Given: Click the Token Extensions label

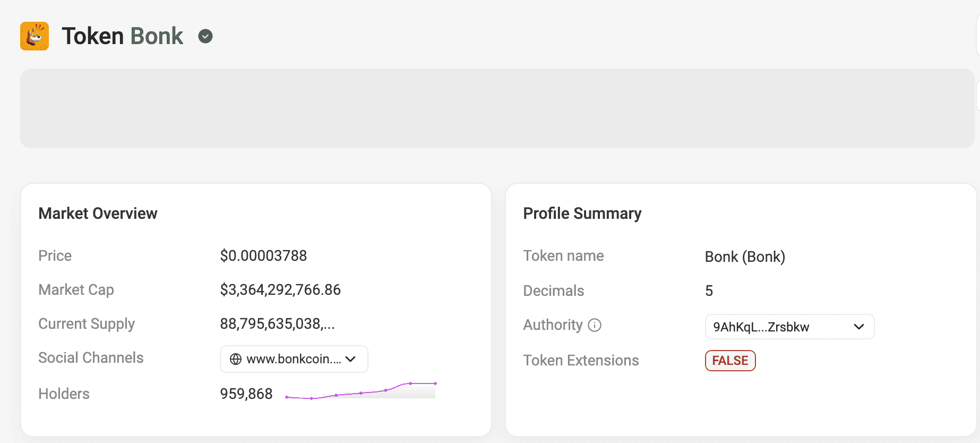Looking at the screenshot, I should (581, 361).
